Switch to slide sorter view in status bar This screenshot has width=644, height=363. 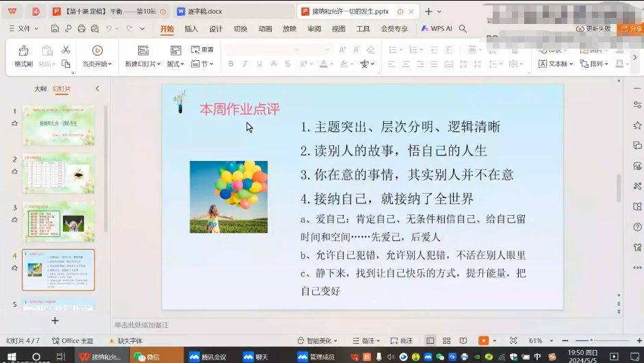point(446,340)
